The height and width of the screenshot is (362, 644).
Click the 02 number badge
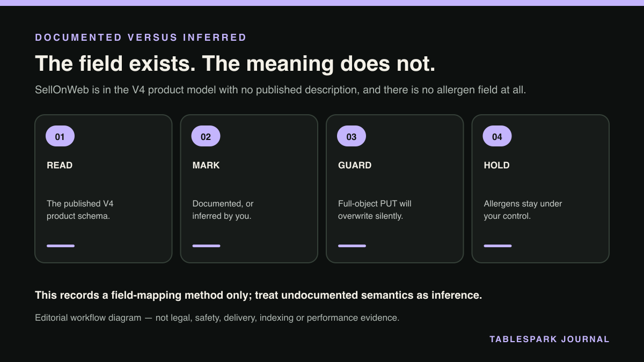(x=206, y=136)
